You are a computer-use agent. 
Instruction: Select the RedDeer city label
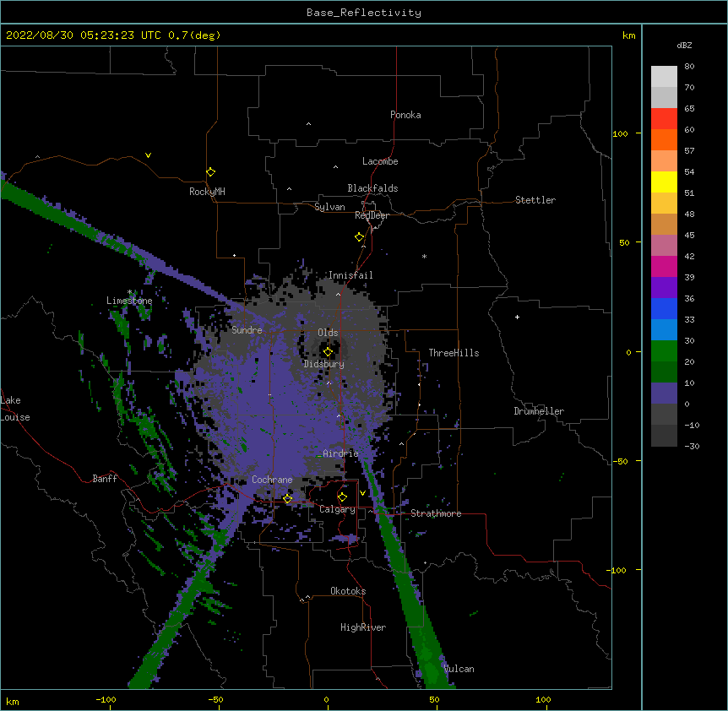pos(372,215)
